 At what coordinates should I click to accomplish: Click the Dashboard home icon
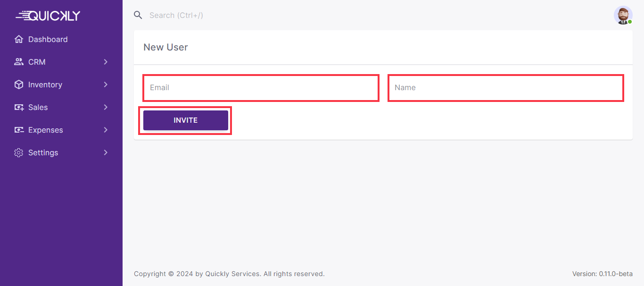click(19, 39)
